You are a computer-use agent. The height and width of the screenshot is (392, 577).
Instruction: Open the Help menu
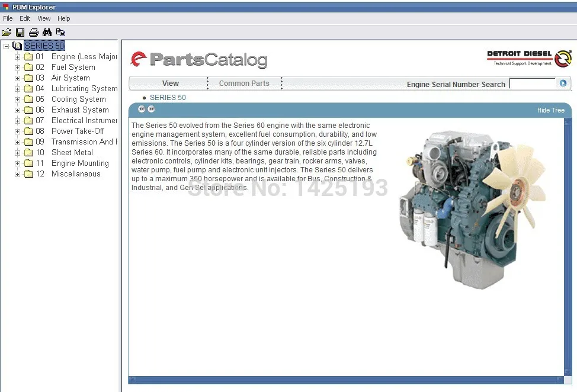[63, 18]
